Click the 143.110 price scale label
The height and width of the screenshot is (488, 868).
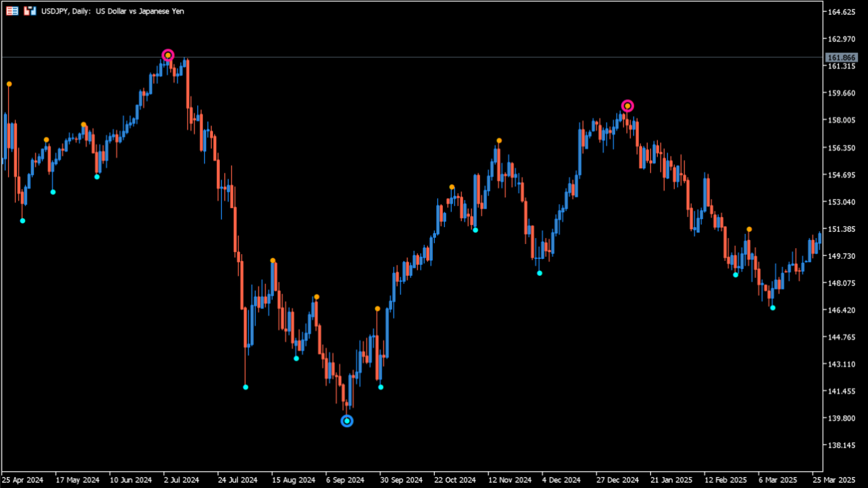[x=842, y=364]
